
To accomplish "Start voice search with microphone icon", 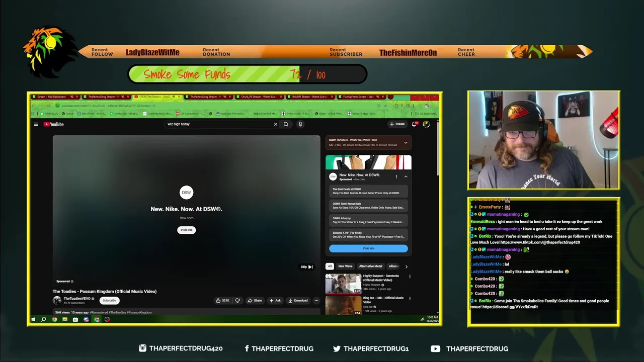I will point(300,124).
